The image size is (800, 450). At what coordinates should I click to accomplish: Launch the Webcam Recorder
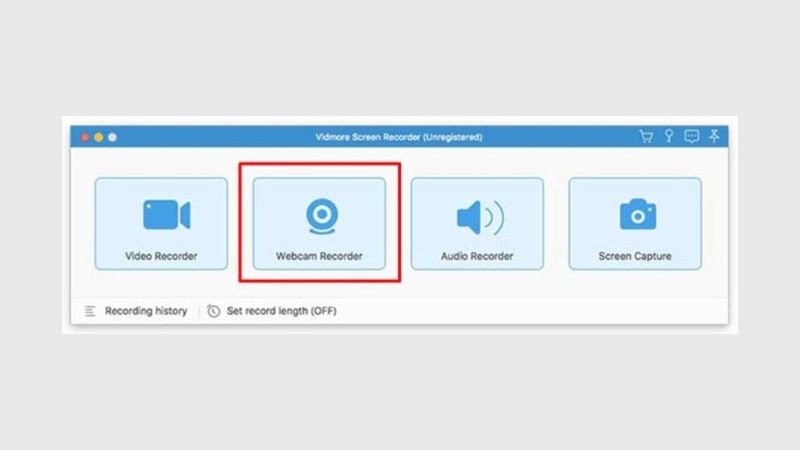319,223
